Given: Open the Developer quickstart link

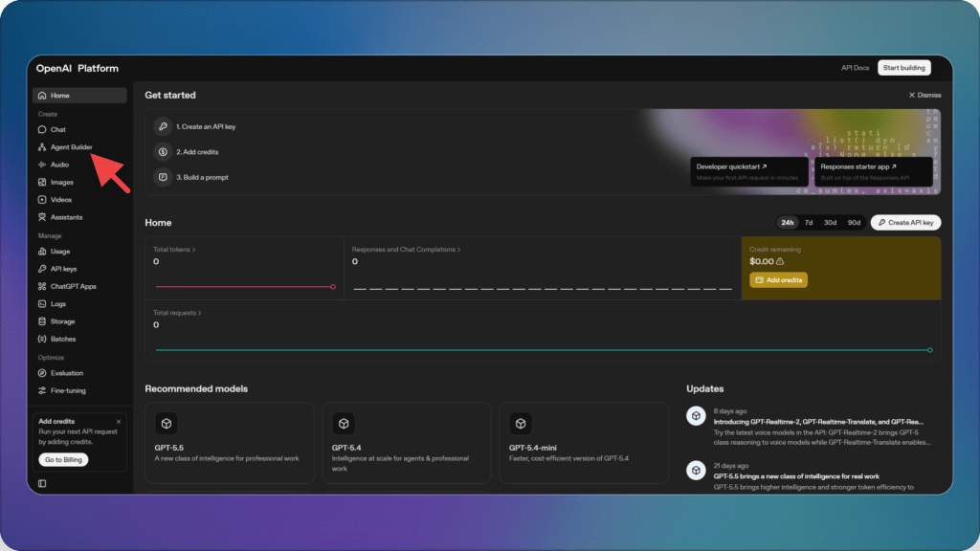Looking at the screenshot, I should click(x=748, y=171).
